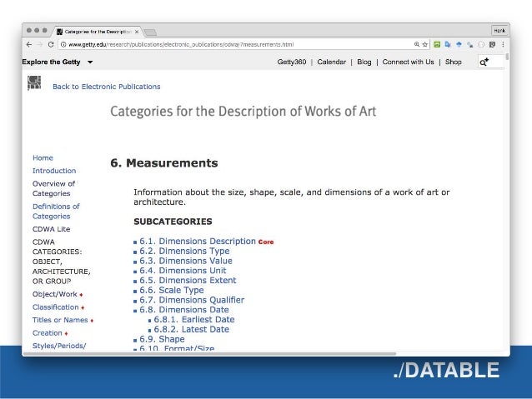Image resolution: width=532 pixels, height=399 pixels.
Task: Click the green extension icon in toolbar
Action: [x=437, y=44]
